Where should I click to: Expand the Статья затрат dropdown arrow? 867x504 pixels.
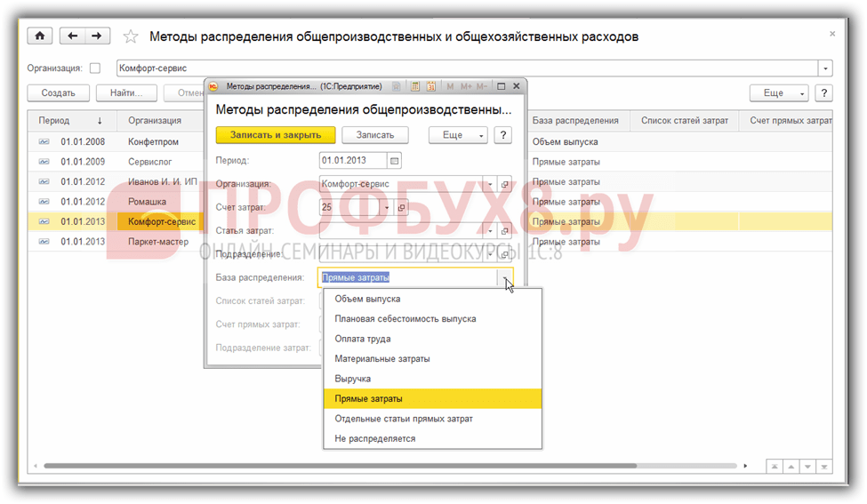pos(490,230)
